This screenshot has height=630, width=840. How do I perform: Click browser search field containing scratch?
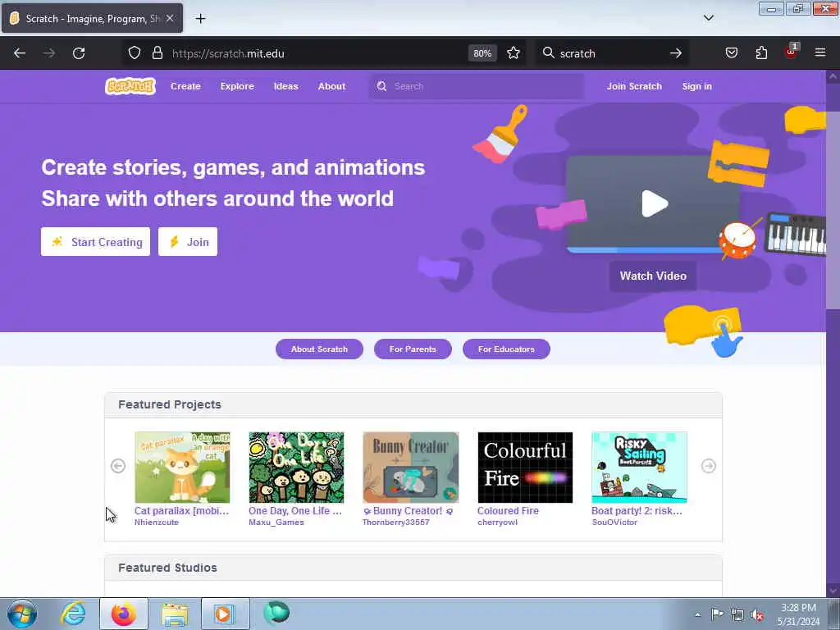(x=610, y=53)
